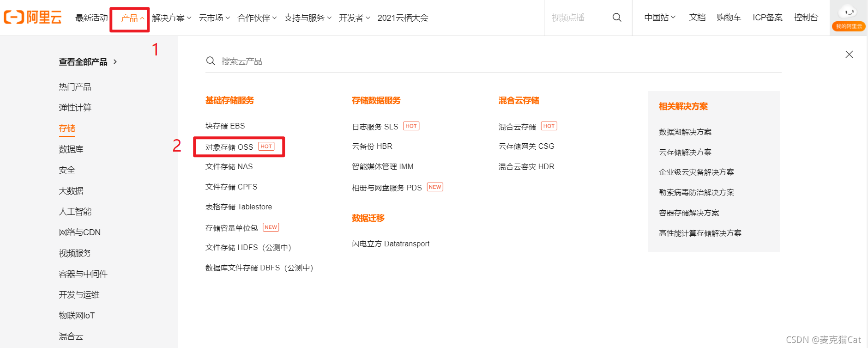Screen dimensions: 868x348
Task: Click the 视频点播 header search field
Action: coord(577,18)
